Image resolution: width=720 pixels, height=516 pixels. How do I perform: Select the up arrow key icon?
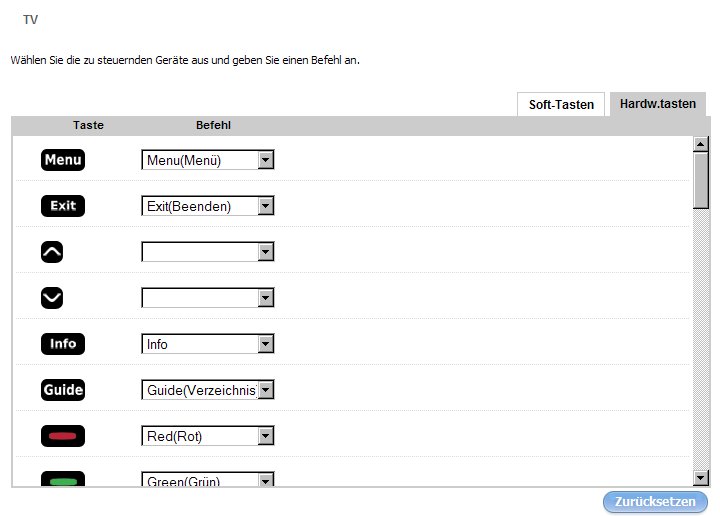coord(52,252)
